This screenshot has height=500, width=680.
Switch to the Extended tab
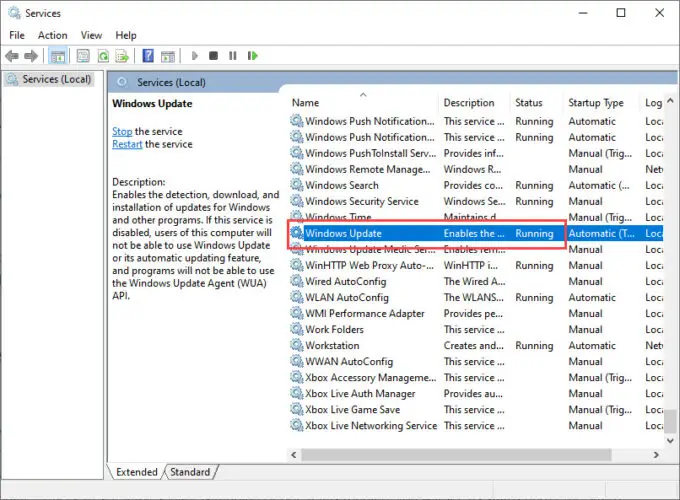[x=137, y=472]
